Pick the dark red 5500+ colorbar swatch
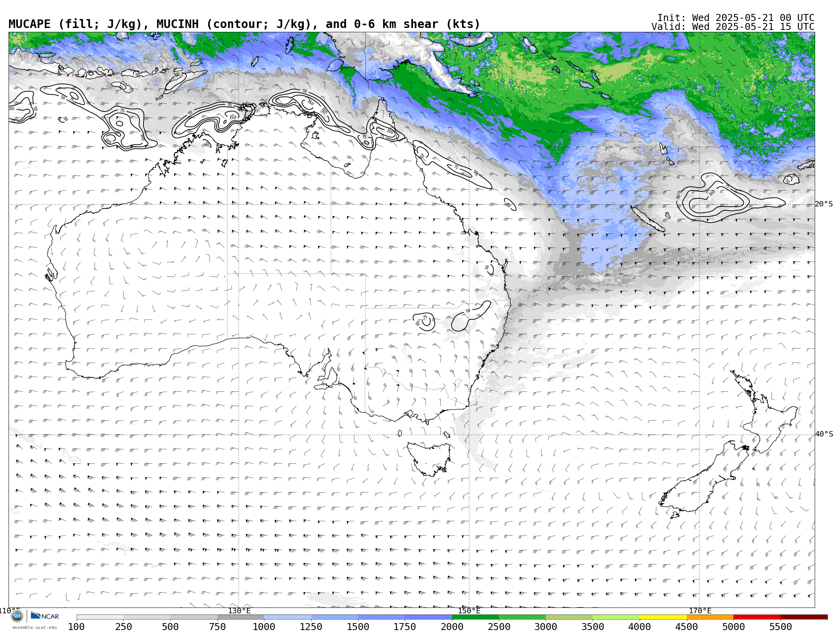This screenshot has width=840, height=632. [x=804, y=617]
